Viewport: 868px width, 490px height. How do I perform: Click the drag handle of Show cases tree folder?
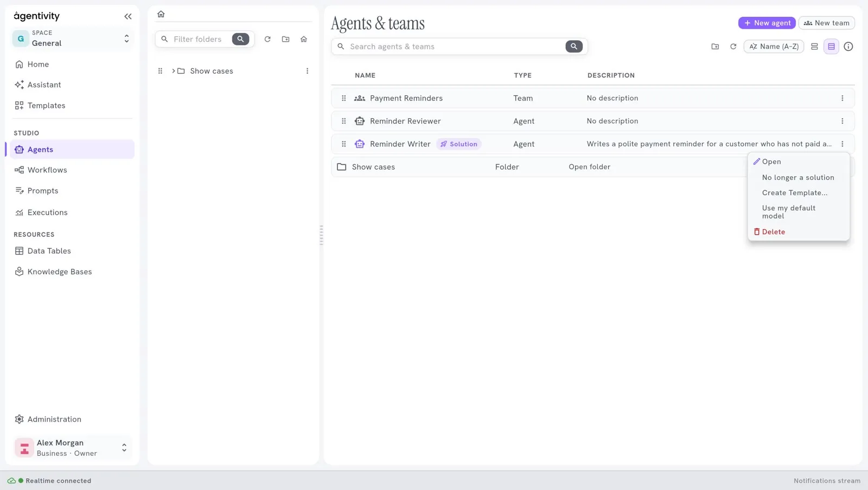[160, 71]
